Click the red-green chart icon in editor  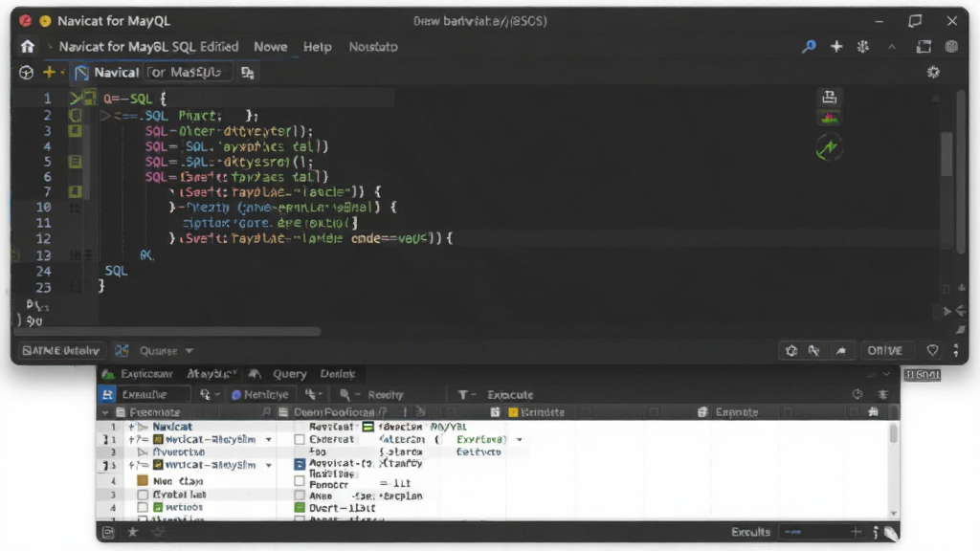830,118
